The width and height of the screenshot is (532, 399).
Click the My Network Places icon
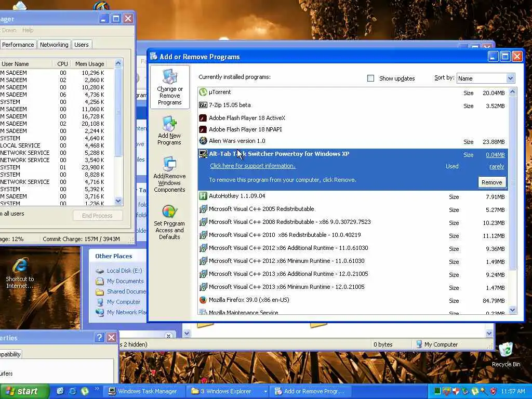pyautogui.click(x=100, y=312)
